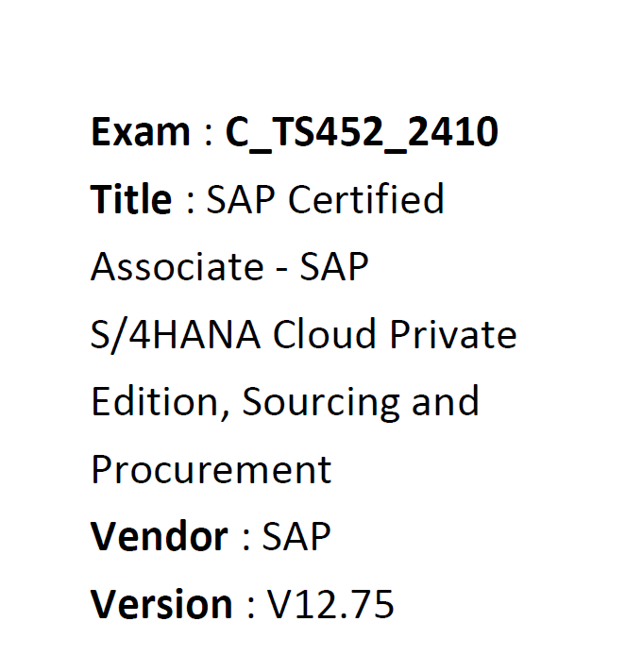The width and height of the screenshot is (626, 672).
Task: Click the word "and" after Sourcing
Action: [x=444, y=402]
